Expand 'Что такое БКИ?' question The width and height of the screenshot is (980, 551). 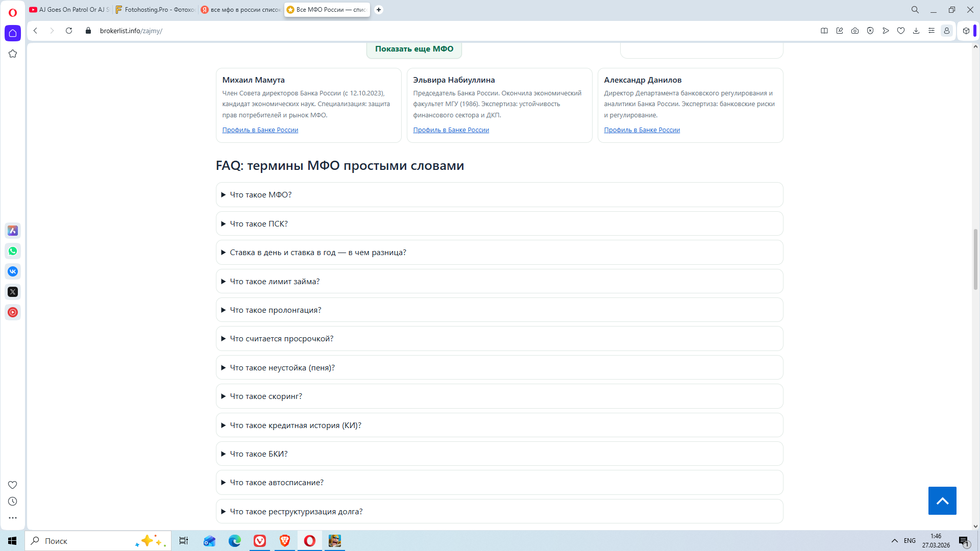point(259,454)
